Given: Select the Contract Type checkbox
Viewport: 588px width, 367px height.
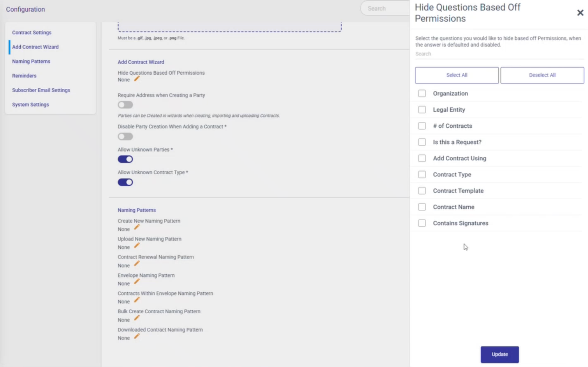Looking at the screenshot, I should 422,174.
